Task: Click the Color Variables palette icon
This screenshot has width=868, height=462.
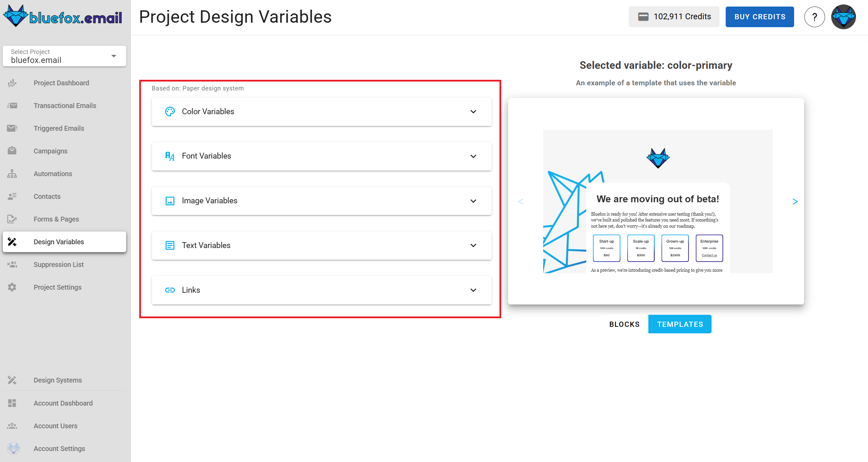Action: [170, 111]
